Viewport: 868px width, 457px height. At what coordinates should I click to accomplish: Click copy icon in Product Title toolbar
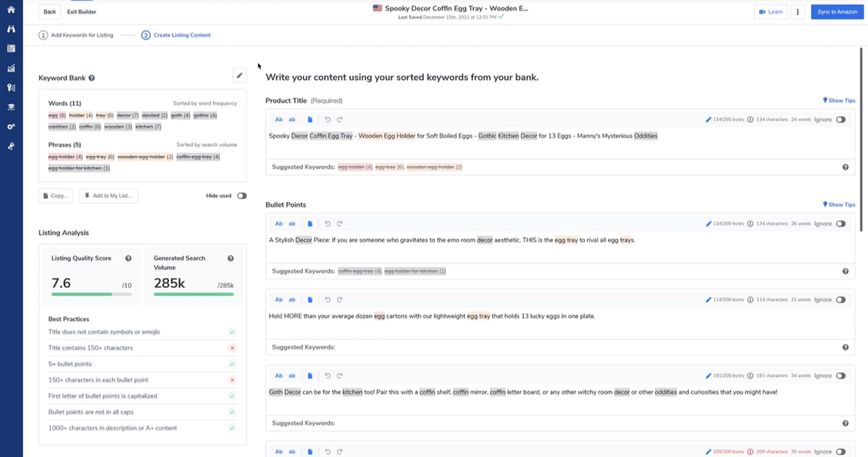tap(310, 119)
